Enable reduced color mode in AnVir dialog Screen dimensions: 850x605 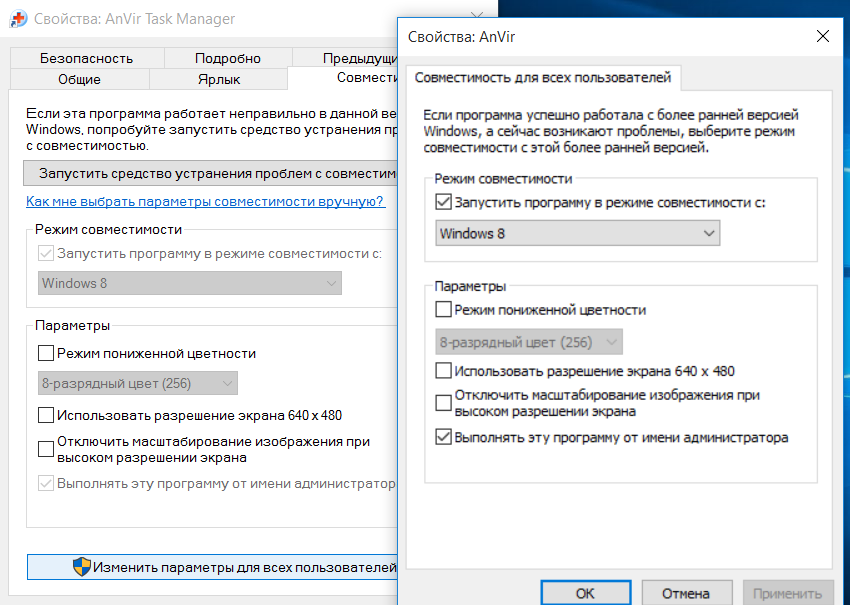tap(444, 310)
